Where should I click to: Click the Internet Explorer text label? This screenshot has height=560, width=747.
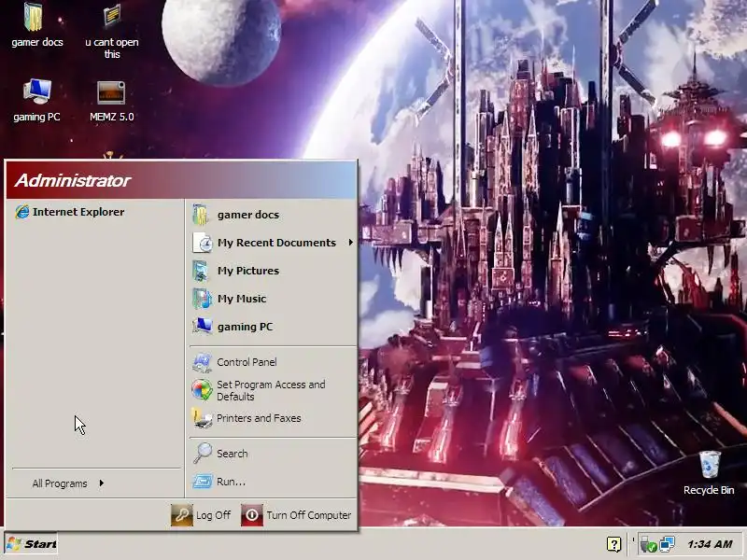78,212
